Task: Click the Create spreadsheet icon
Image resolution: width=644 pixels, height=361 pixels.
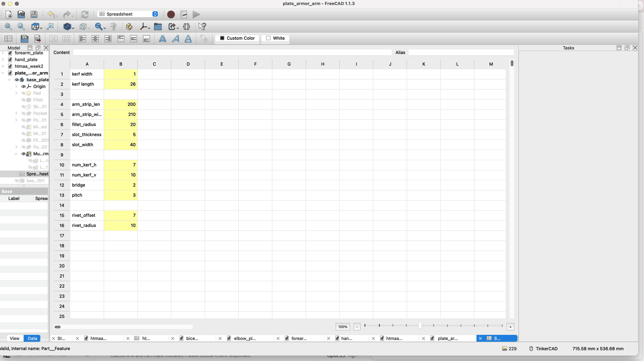Action: (x=8, y=39)
